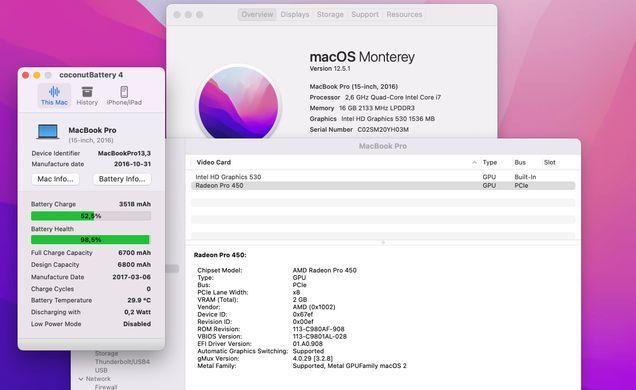The image size is (636, 390).
Task: Click the Battery Health progress bar
Action: tap(91, 240)
